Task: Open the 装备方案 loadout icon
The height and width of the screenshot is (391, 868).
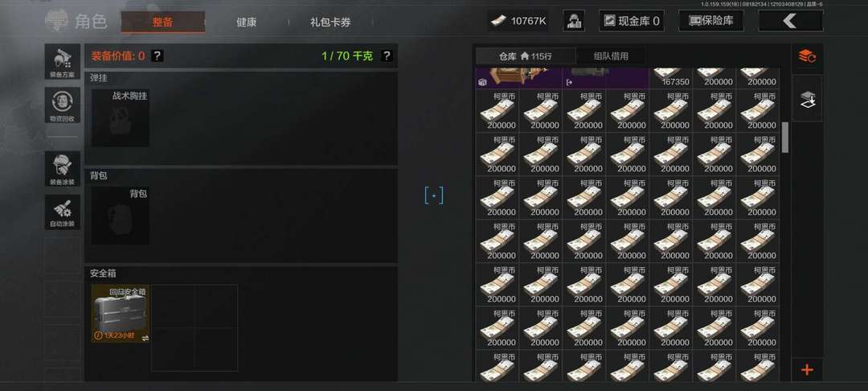Action: click(x=63, y=61)
